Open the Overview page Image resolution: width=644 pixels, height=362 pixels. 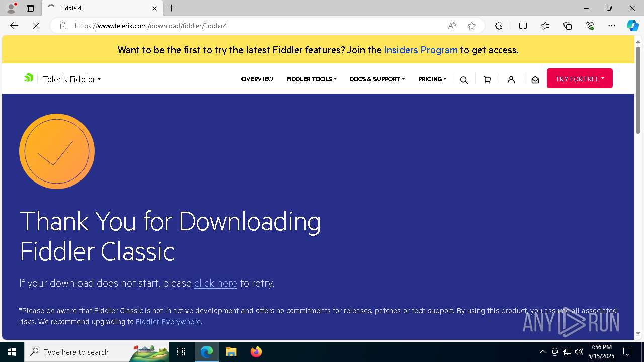click(x=257, y=79)
